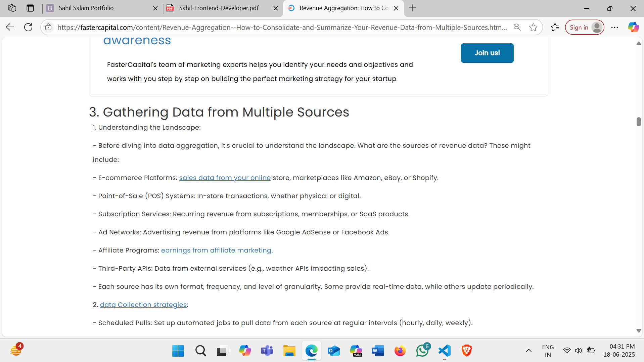Switch to the Sahil Salam Portfolio tab
644x362 pixels.
[86, 8]
